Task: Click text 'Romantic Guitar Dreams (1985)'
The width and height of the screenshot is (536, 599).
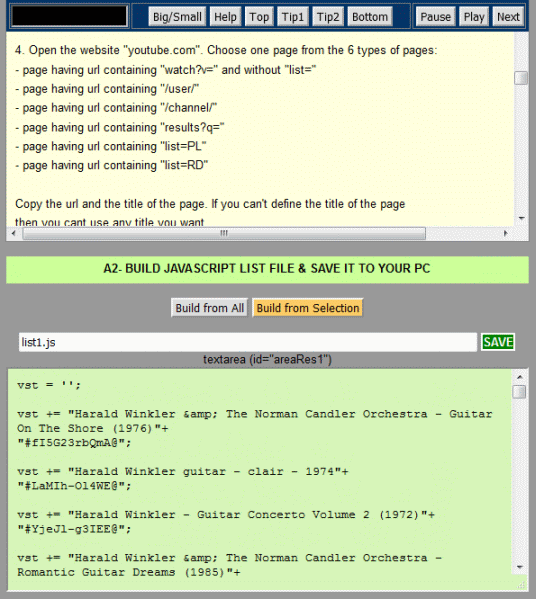Action: point(128,572)
